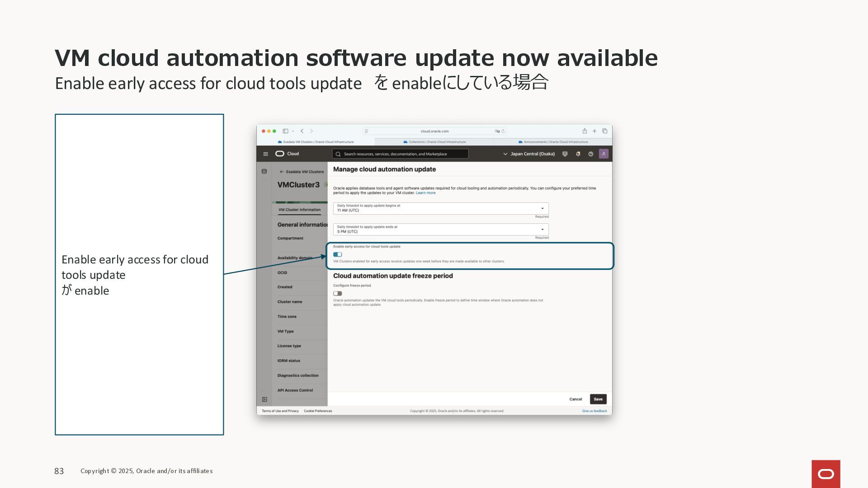Click the notifications bell icon
This screenshot has width=868, height=488.
pyautogui.click(x=578, y=154)
